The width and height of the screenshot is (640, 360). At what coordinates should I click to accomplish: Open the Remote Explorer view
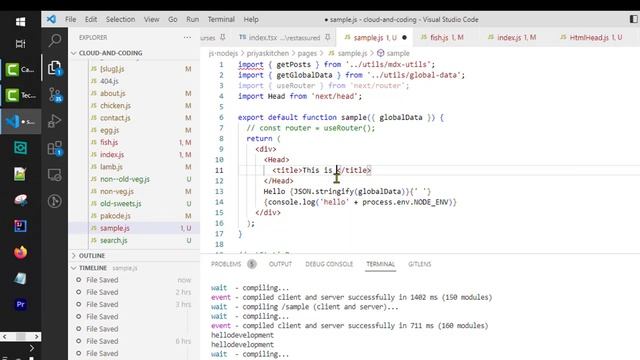(55, 175)
